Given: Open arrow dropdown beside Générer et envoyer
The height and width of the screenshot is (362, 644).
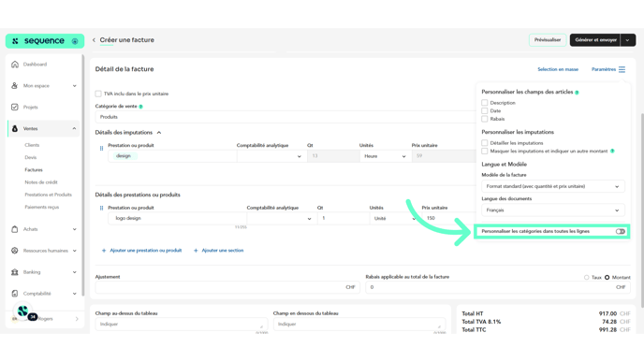Looking at the screenshot, I should pos(627,40).
